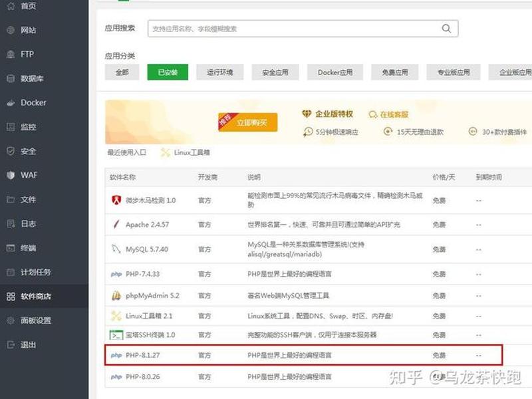Open the Linux工具箱 recent shortcut
Screen dimensions: 532x399
tap(186, 153)
